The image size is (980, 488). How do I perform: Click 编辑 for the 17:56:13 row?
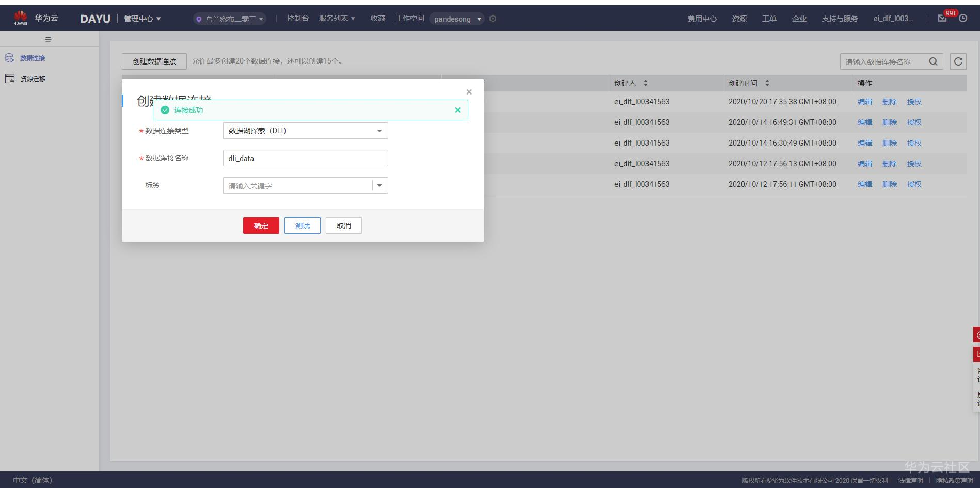point(865,164)
